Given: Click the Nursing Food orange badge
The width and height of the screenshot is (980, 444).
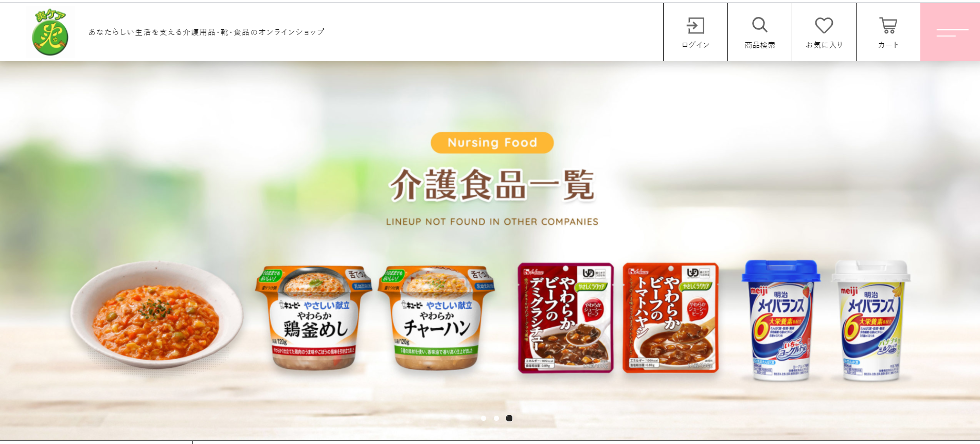Looking at the screenshot, I should pos(492,143).
